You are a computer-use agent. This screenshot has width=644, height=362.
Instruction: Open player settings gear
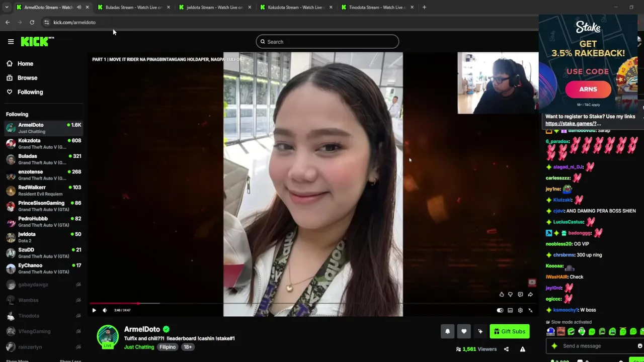(520, 310)
